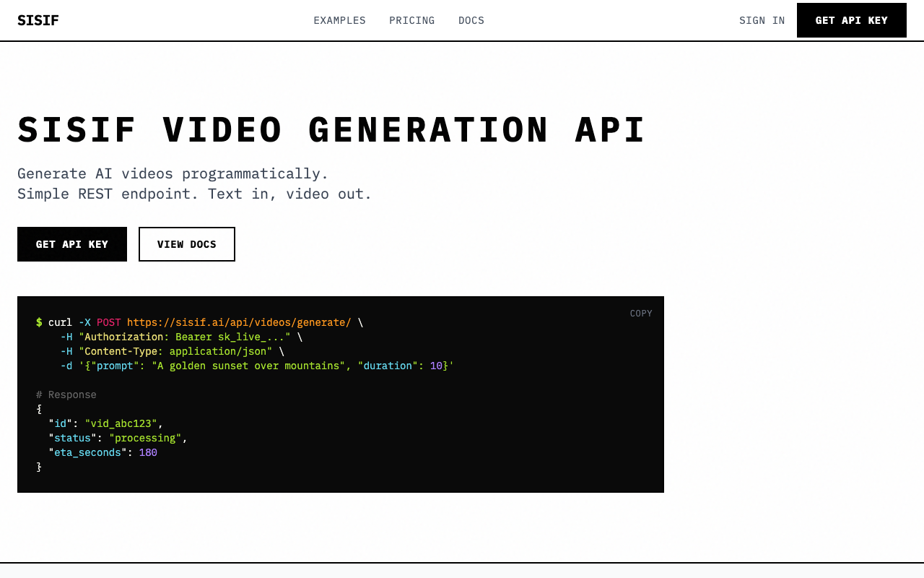This screenshot has width=924, height=578.
Task: Copy the curl code snippet
Action: point(640,314)
